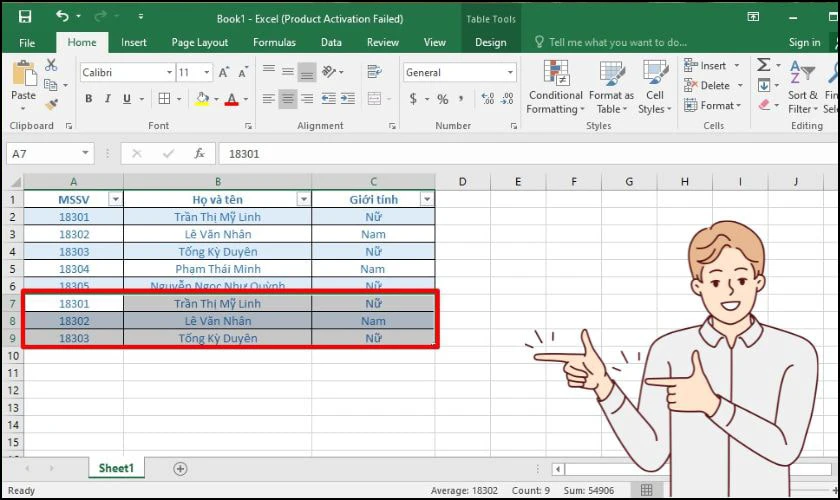The width and height of the screenshot is (840, 500).
Task: Open the MSSV column filter dropdown
Action: click(115, 199)
